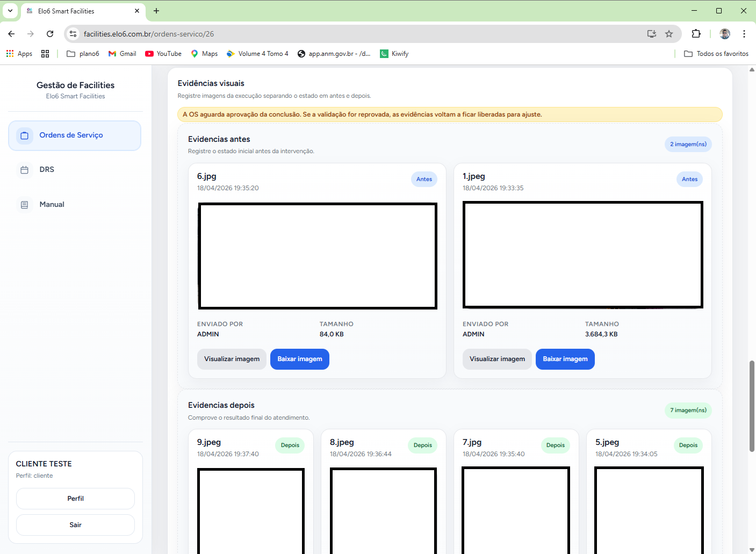Click the 7 imagem(ns) counter badge
The width and height of the screenshot is (756, 554).
(688, 411)
